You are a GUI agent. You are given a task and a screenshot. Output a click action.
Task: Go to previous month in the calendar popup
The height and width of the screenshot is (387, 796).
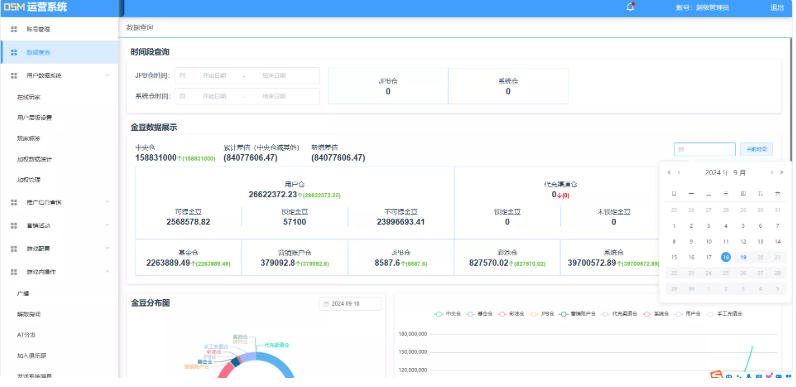tap(679, 173)
